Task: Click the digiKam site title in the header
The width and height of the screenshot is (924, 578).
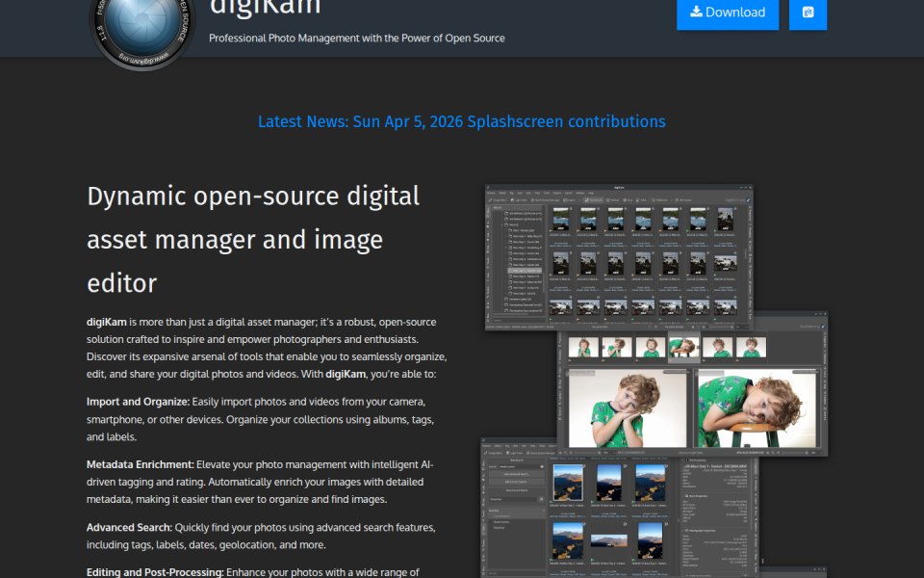Action: click(266, 7)
